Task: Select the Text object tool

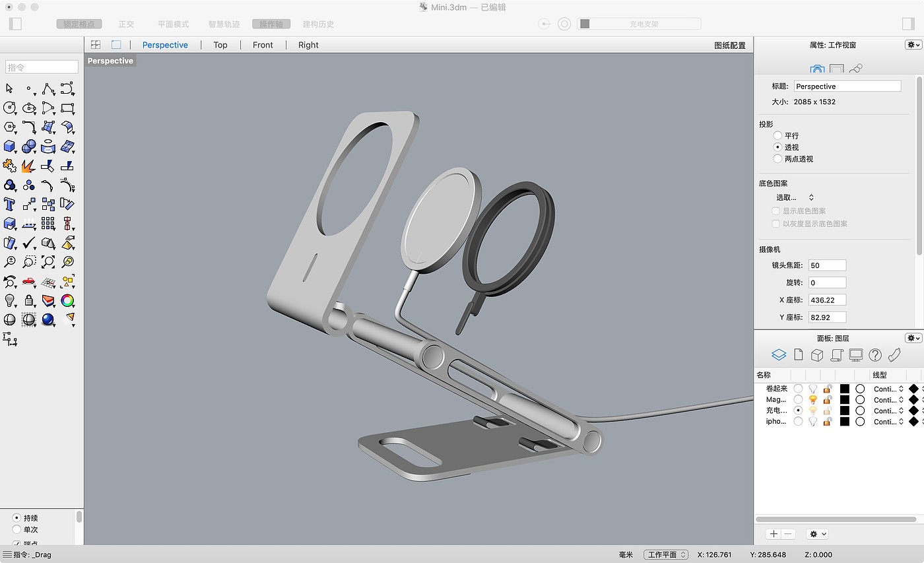Action: [x=9, y=204]
